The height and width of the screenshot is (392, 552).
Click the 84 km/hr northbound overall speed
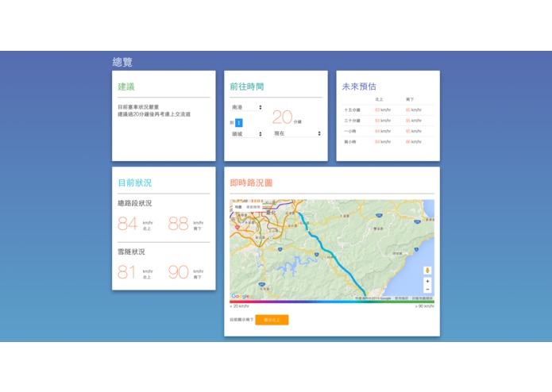coord(136,224)
